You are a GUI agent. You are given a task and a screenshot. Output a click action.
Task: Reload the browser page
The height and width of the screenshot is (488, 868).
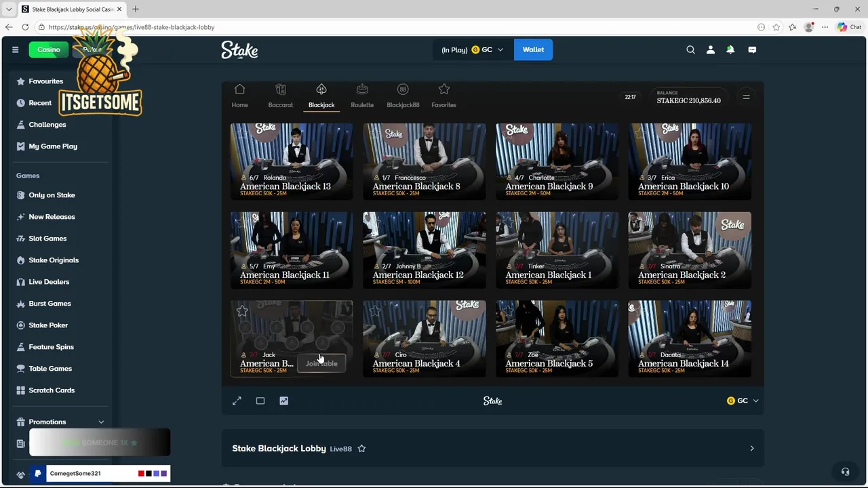click(x=25, y=27)
